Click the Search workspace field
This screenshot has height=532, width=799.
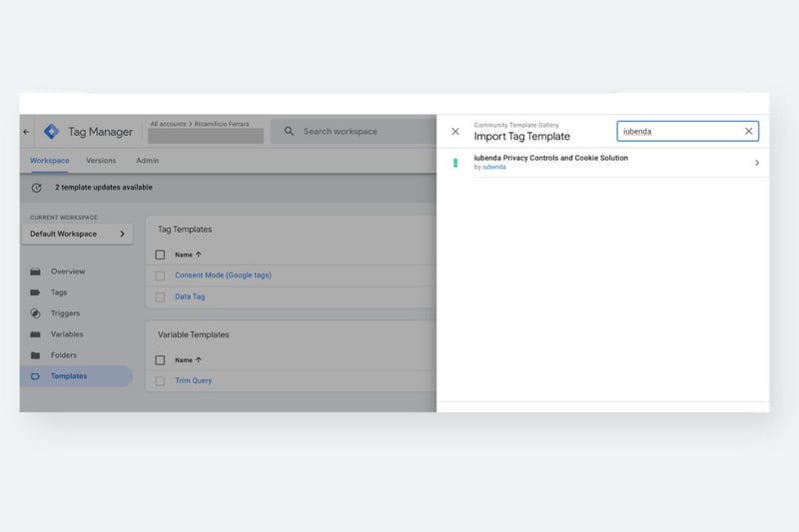point(353,132)
